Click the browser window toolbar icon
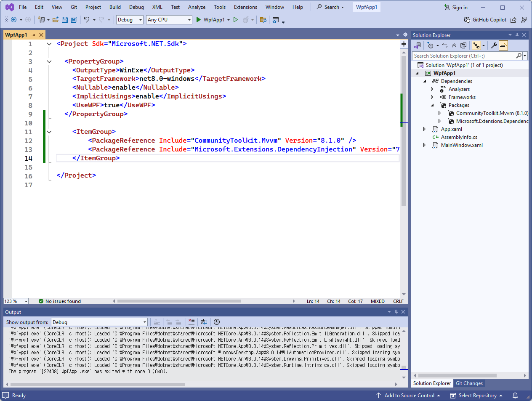This screenshot has height=401, width=532. 276,20
